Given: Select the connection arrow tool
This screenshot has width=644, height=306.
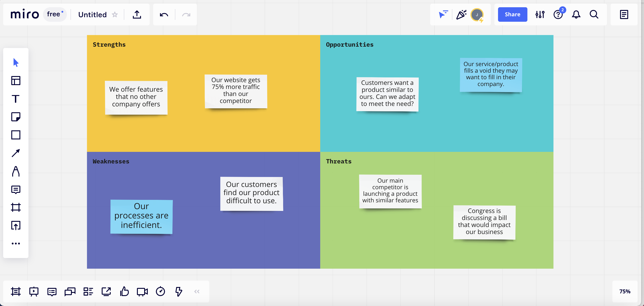Looking at the screenshot, I should point(16,153).
